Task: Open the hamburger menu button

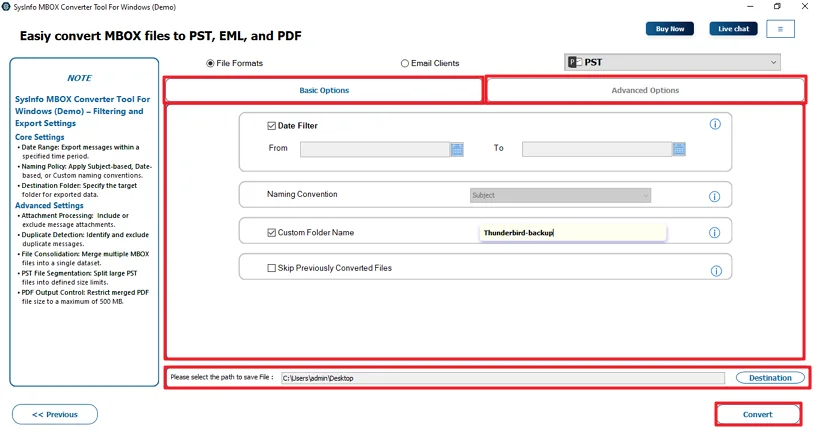Action: click(x=780, y=29)
